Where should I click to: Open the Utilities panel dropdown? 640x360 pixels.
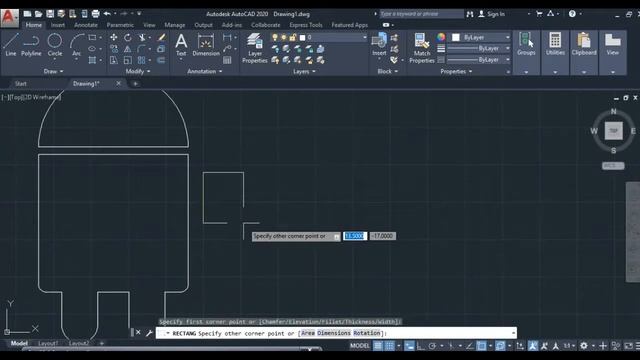point(555,72)
